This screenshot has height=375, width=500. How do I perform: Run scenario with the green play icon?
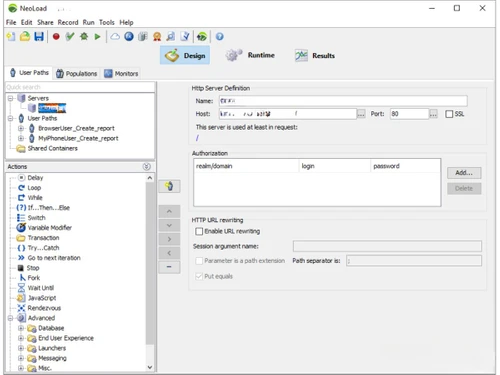pos(97,37)
